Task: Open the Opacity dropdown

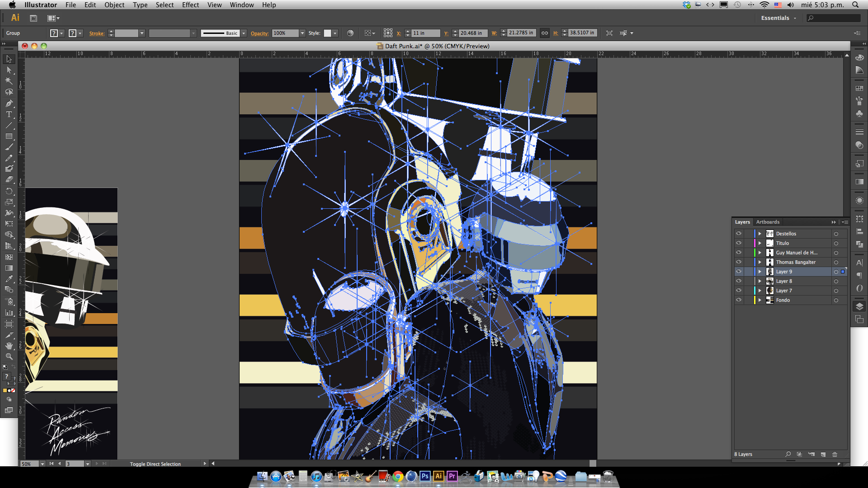Action: click(302, 33)
